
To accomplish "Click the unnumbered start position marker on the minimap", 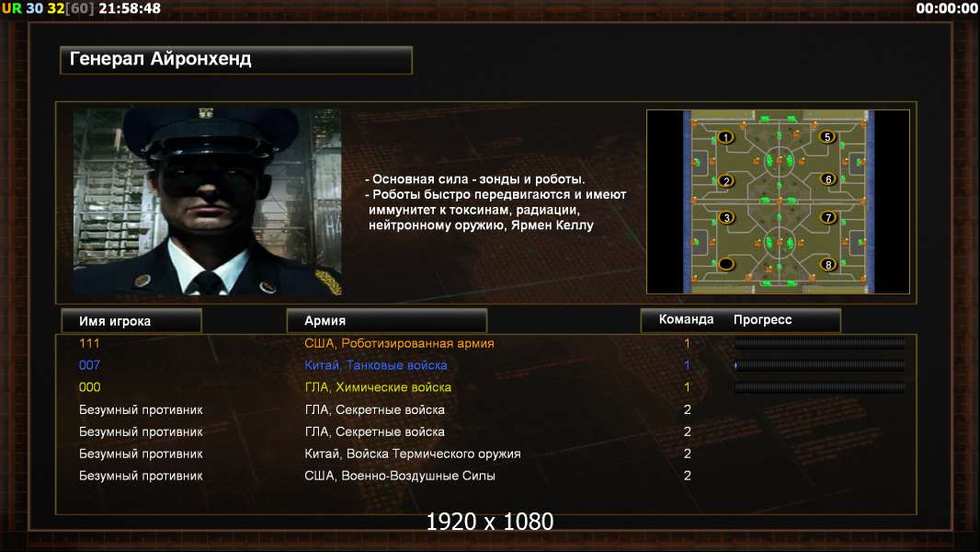I will click(x=725, y=264).
